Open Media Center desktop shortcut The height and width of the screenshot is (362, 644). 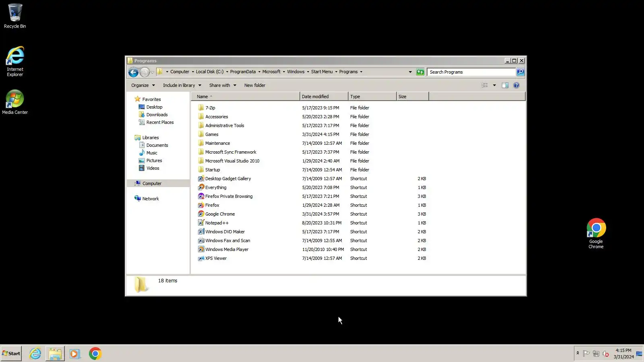(15, 102)
